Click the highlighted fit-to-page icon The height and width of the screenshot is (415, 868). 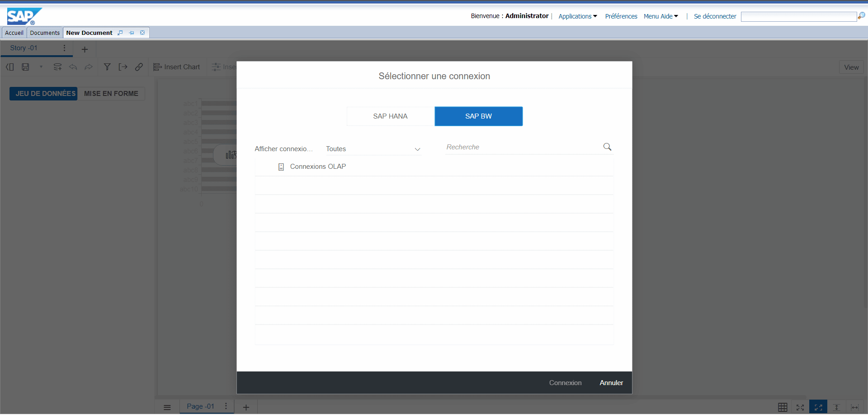coord(818,407)
